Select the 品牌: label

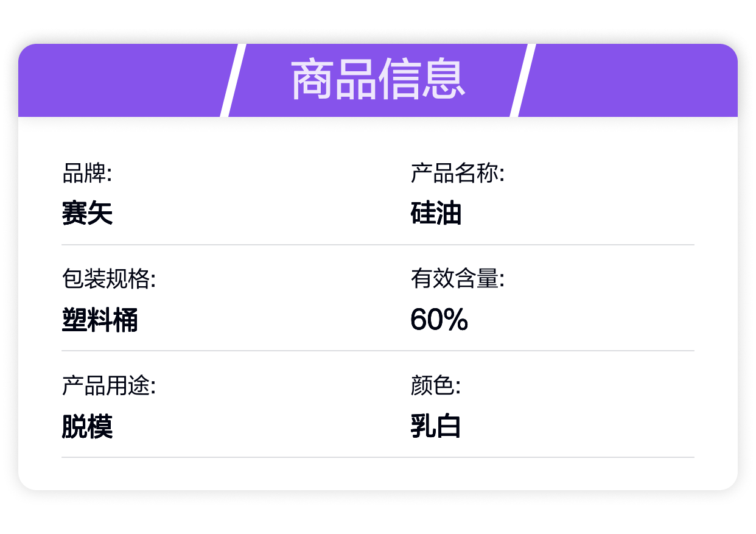point(87,174)
